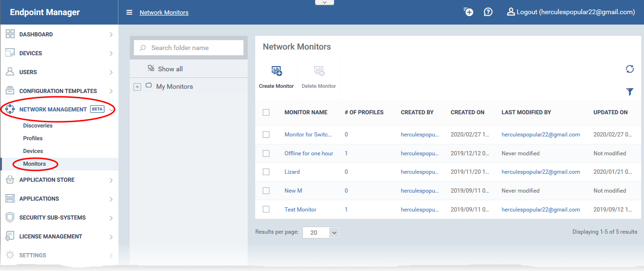
Task: Open the New M monitor link
Action: pyautogui.click(x=293, y=191)
